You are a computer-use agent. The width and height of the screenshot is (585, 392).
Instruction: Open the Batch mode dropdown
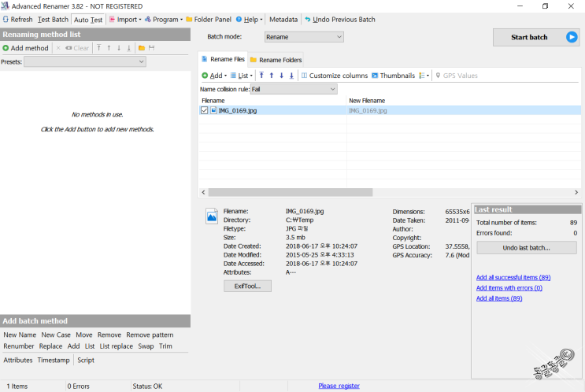[304, 36]
